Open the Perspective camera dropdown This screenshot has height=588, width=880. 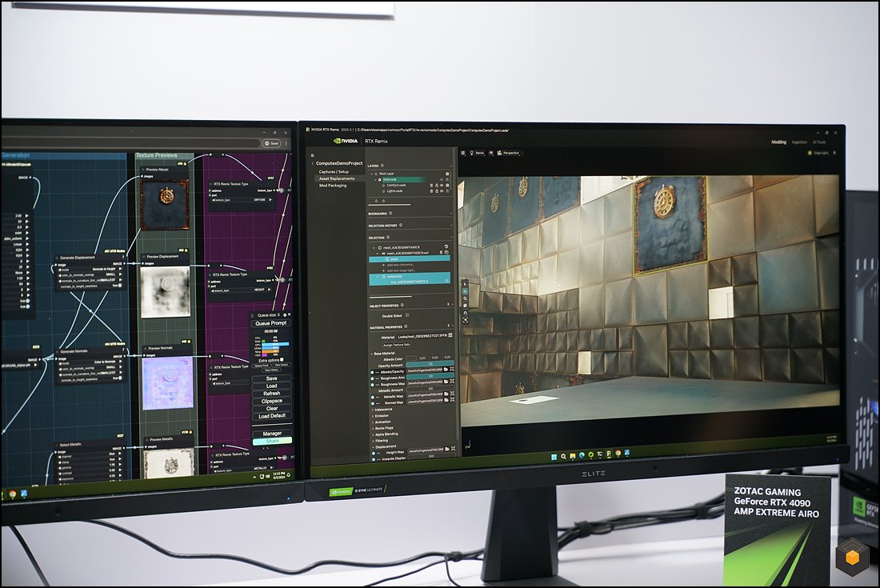(509, 153)
